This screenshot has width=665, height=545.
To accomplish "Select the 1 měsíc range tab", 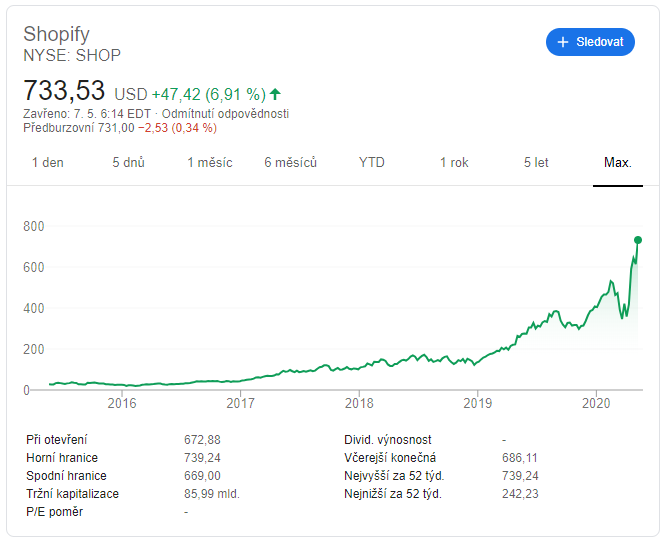I will 210,162.
